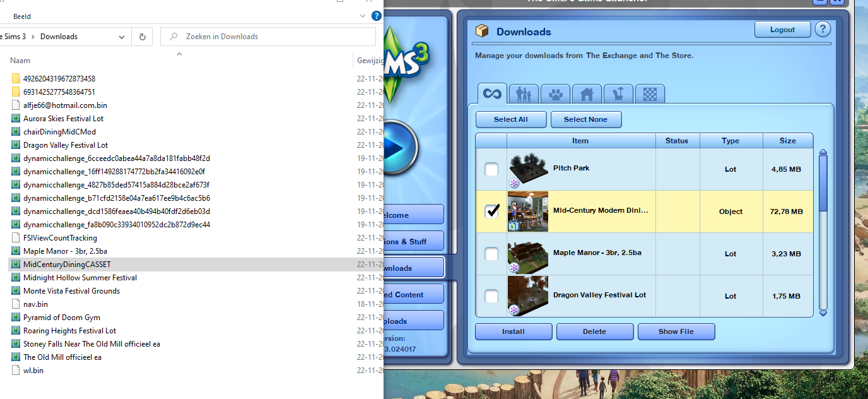868x399 pixels.
Task: Select file alfje66@hotmail.com.bin
Action: click(65, 105)
